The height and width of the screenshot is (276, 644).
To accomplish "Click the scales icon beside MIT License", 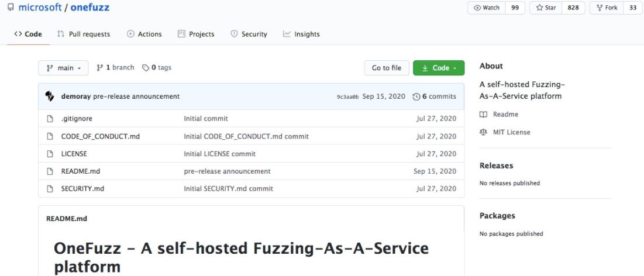I will [483, 132].
